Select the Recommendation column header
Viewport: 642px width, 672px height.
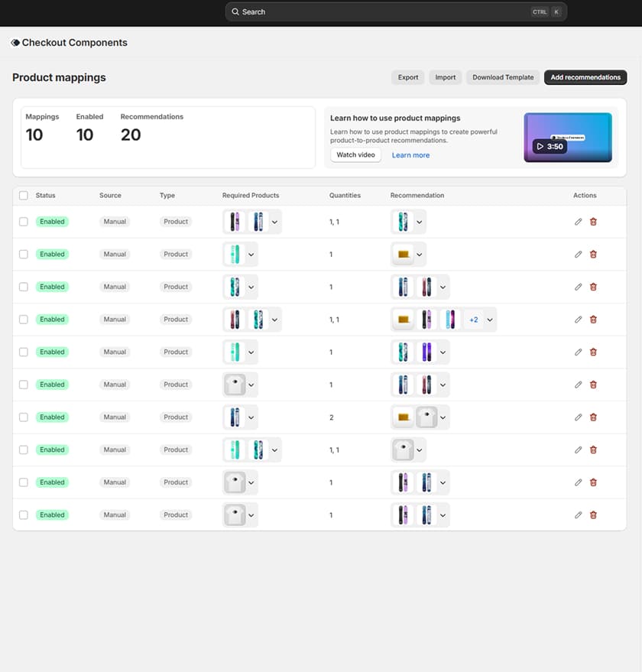(x=417, y=195)
